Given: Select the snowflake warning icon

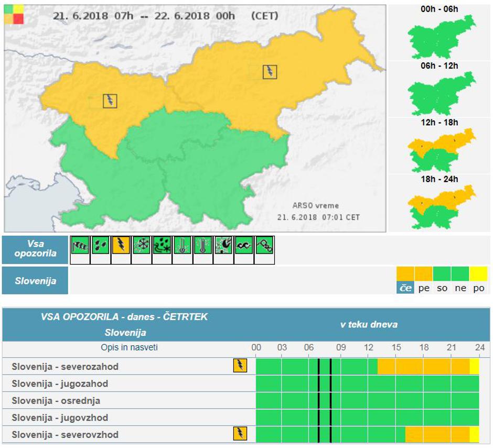Looking at the screenshot, I should pos(142,245).
